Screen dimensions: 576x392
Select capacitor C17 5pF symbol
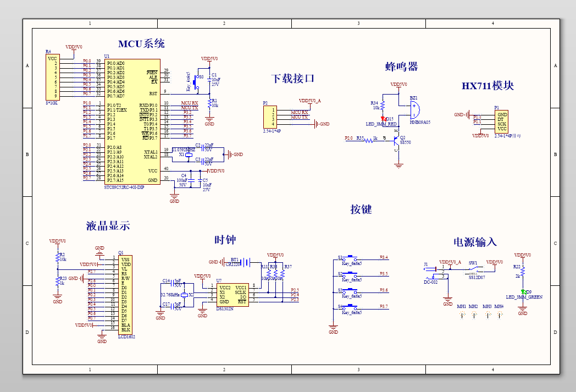173,306
